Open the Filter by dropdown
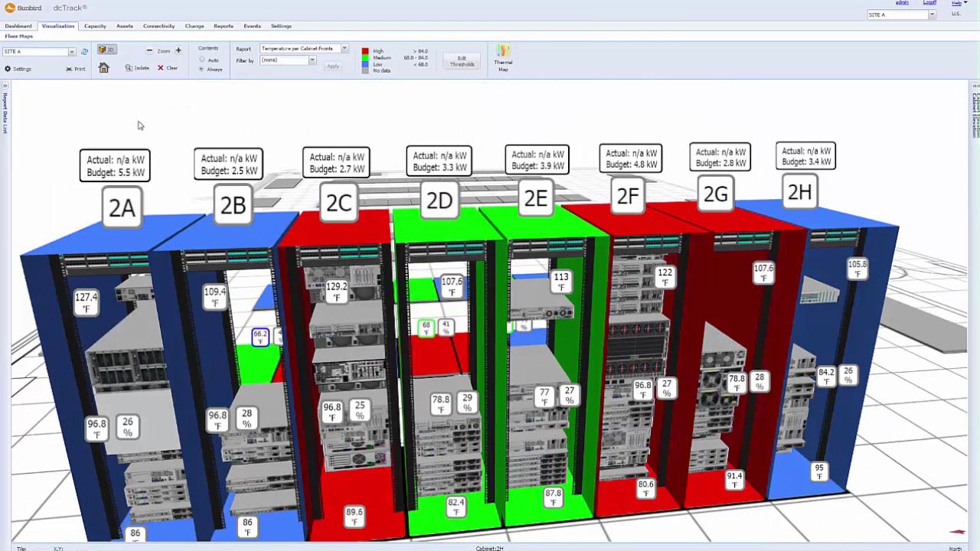 288,60
